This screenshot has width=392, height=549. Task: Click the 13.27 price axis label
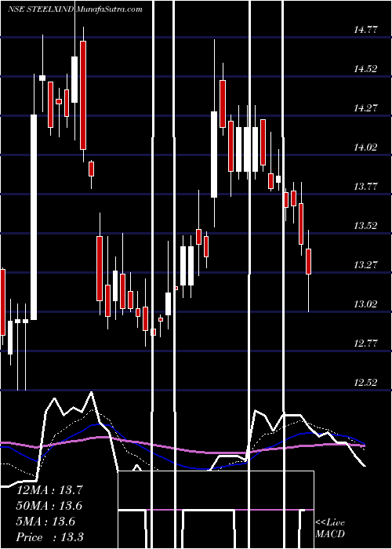[366, 265]
